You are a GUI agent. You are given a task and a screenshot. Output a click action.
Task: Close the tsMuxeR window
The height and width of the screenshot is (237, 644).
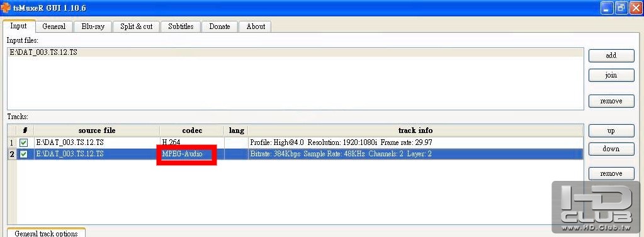tap(635, 8)
